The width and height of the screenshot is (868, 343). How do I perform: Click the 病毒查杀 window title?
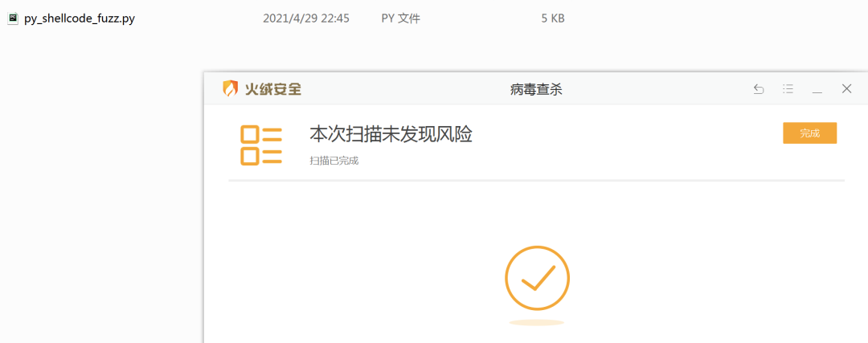(x=536, y=89)
